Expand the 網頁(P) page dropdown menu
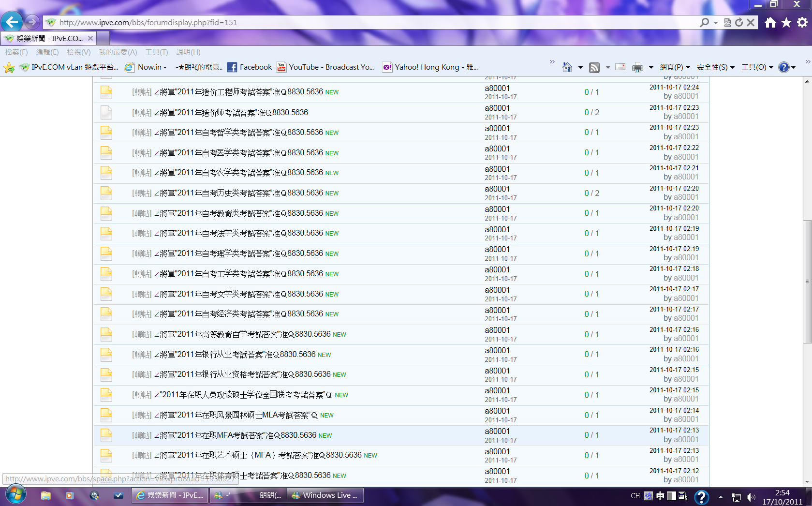 tap(675, 67)
